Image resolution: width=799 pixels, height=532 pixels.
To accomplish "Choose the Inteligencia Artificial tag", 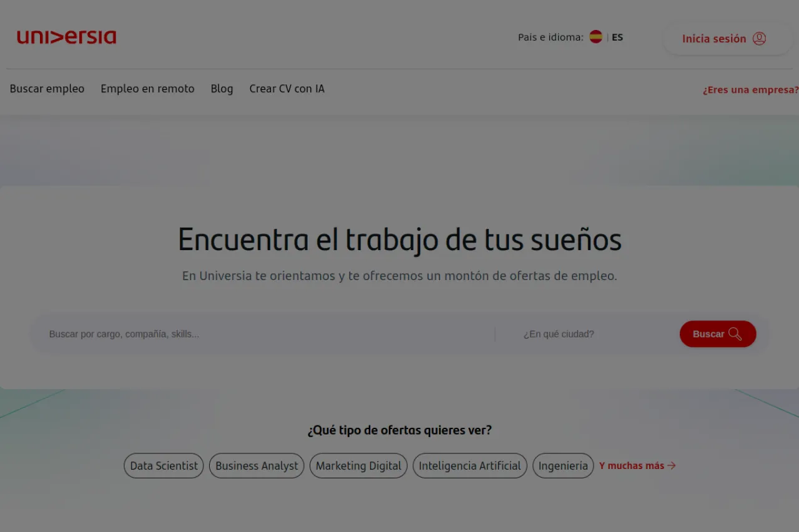I will coord(470,466).
